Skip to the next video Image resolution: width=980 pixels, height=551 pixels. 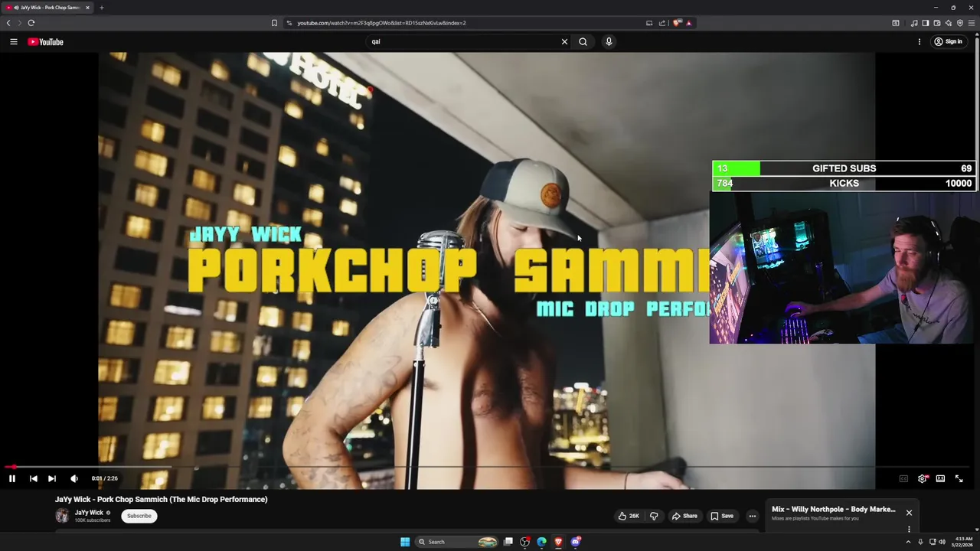52,478
